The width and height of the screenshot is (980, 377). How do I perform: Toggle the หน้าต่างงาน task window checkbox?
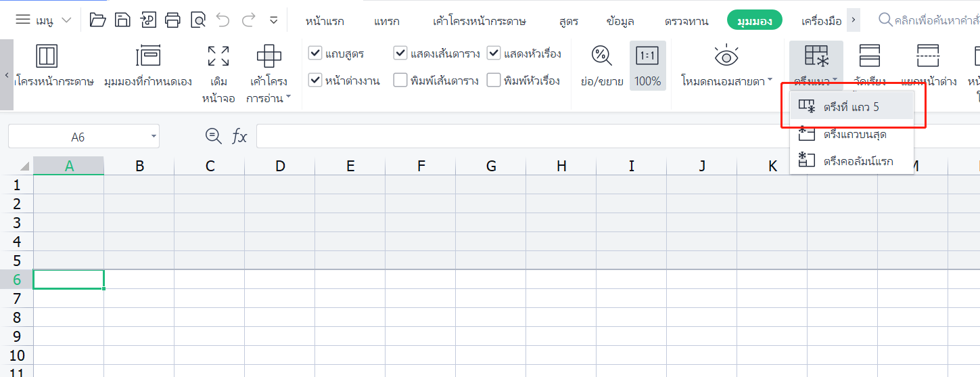314,81
